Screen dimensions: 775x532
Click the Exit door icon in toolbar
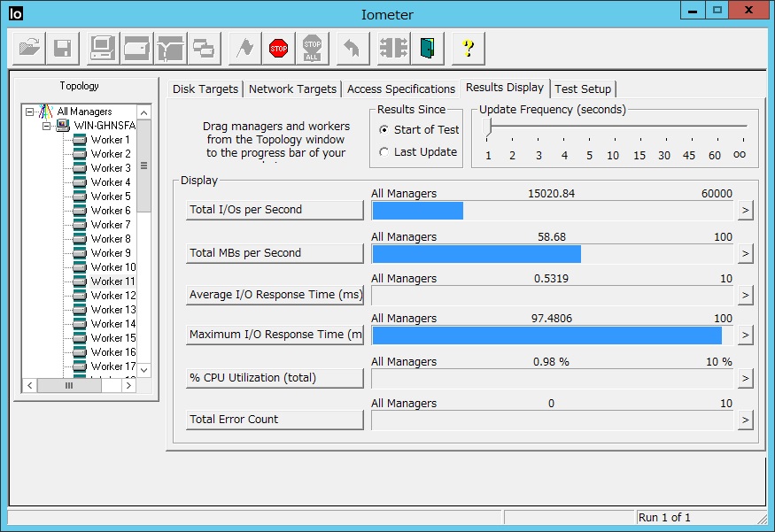[x=428, y=48]
